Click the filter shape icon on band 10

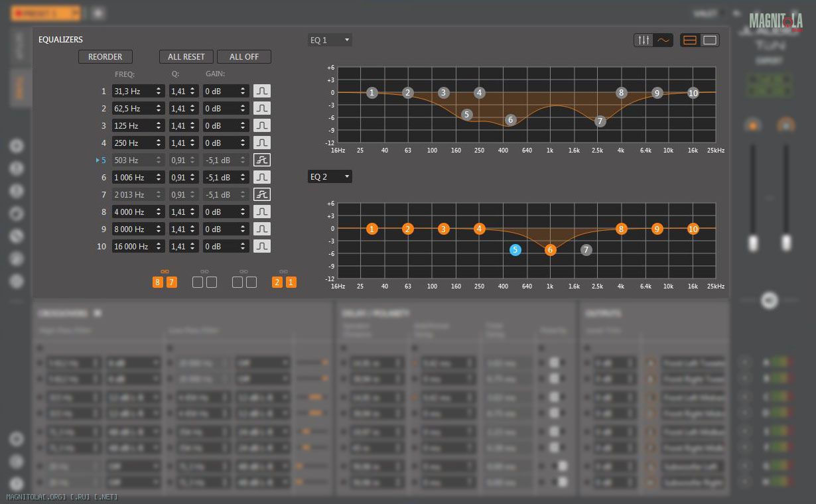click(262, 246)
